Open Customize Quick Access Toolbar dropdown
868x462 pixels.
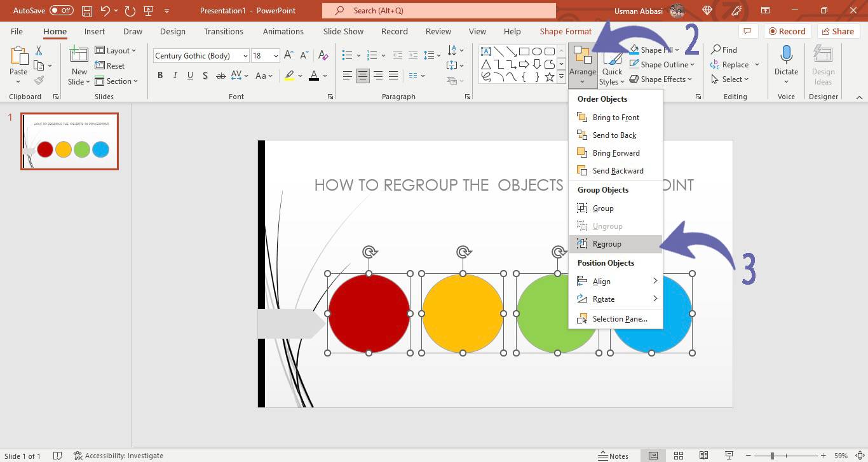[166, 11]
